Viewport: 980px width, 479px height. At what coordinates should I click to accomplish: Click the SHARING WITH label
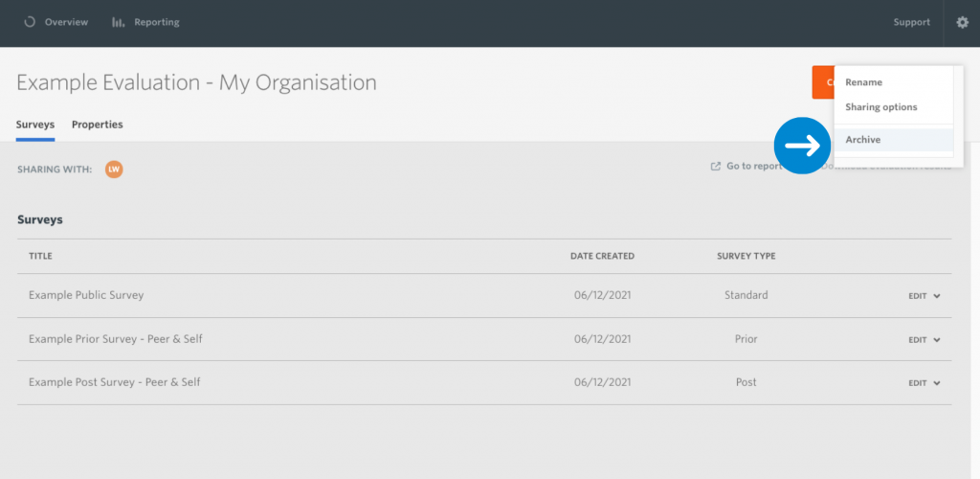tap(55, 169)
